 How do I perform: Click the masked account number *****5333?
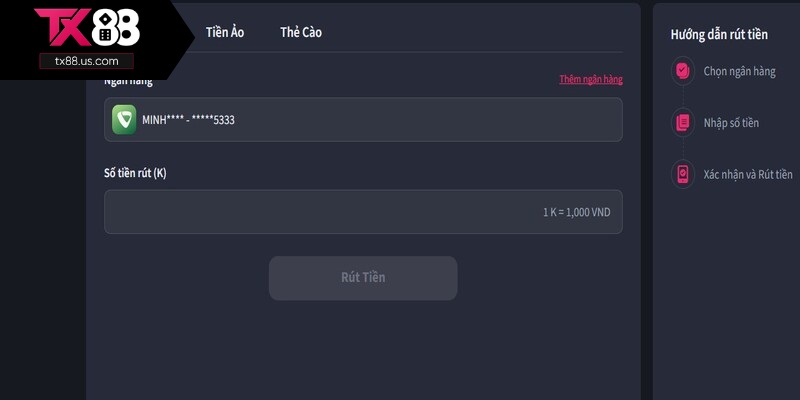[x=213, y=120]
